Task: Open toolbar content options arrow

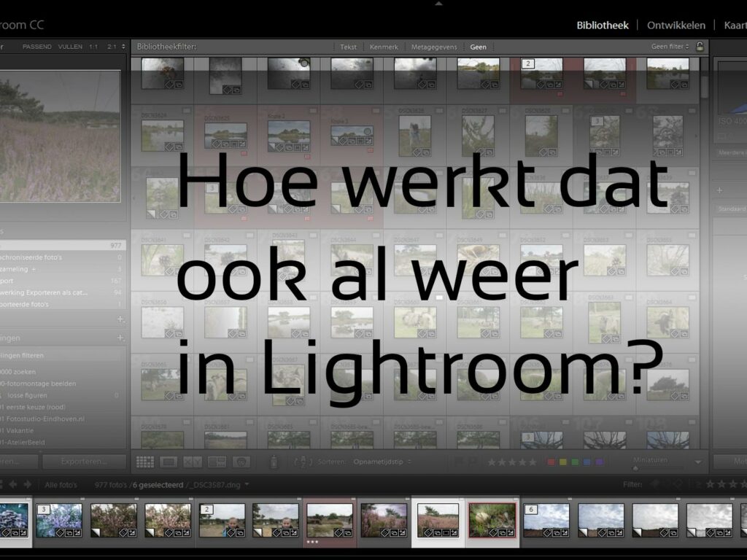Action: pyautogui.click(x=698, y=462)
